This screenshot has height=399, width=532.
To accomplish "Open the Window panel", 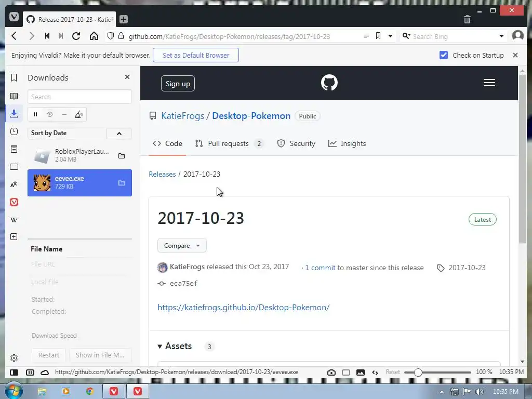I will coord(14,167).
